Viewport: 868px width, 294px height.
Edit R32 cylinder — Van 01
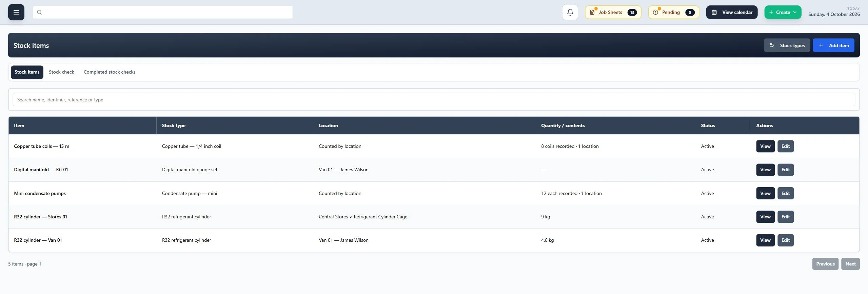786,240
